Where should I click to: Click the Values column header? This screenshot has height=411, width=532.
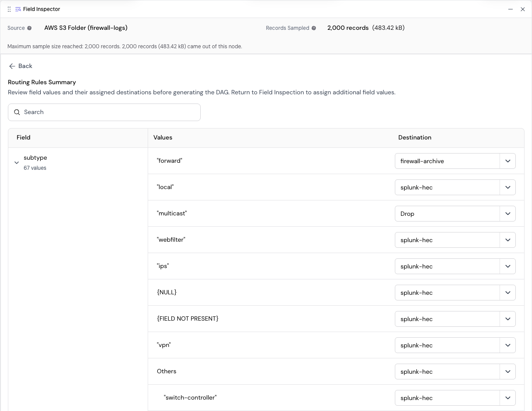pyautogui.click(x=163, y=138)
